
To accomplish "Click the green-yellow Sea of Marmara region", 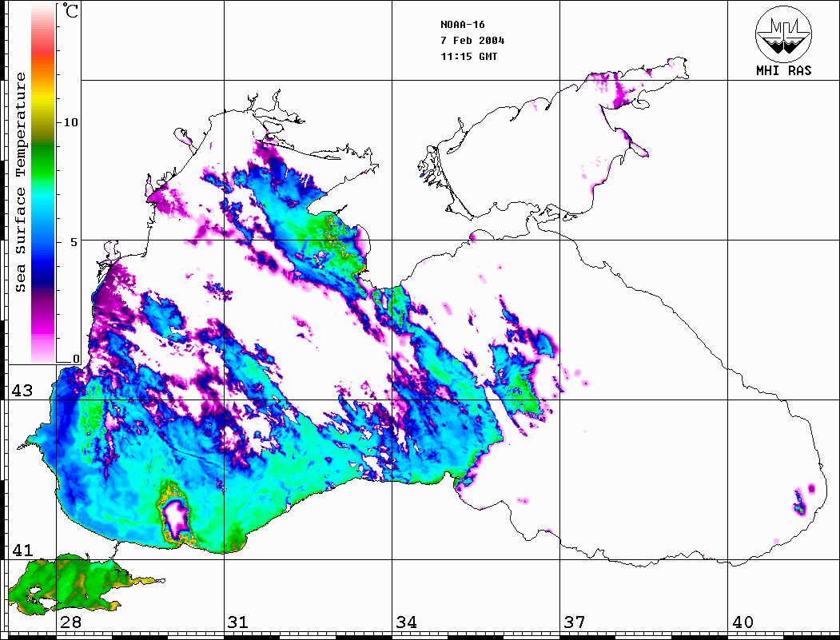I will click(75, 586).
